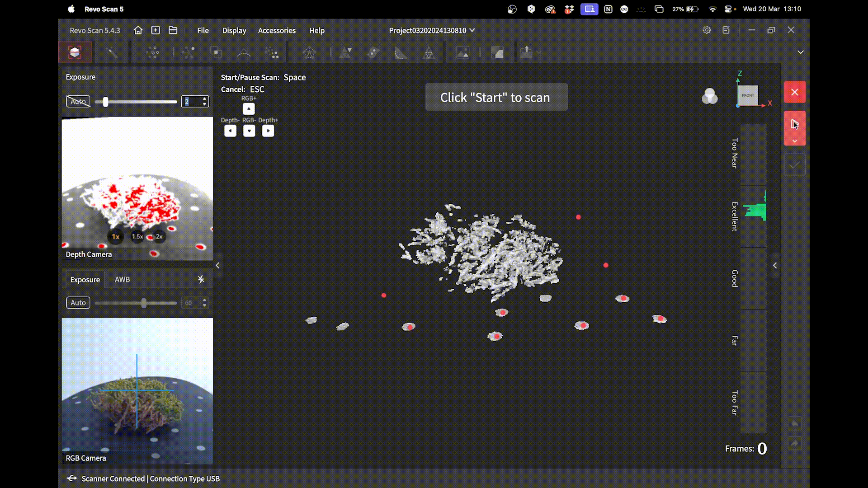This screenshot has height=488, width=868.
Task: Expand options arrow below start button
Action: [794, 141]
